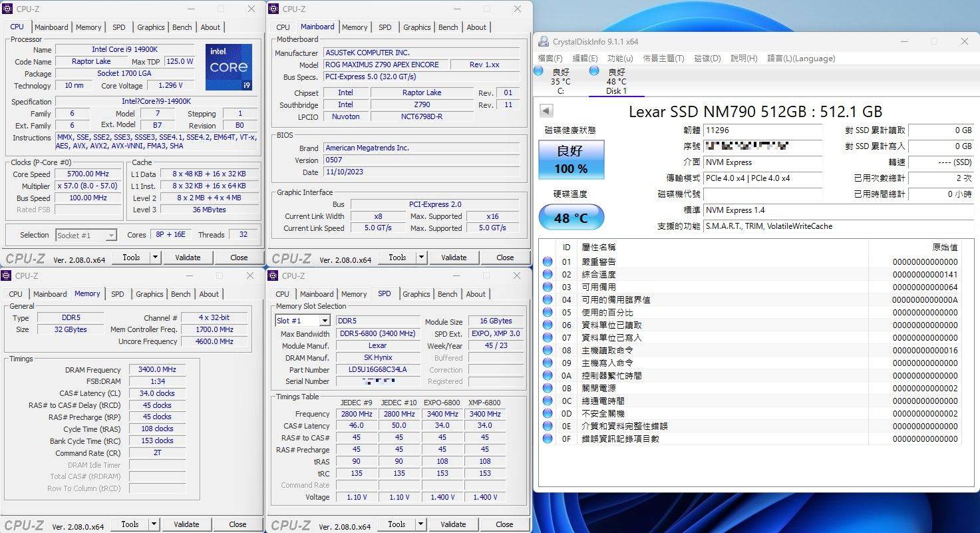The height and width of the screenshot is (533, 980).
Task: Click CrystalDiskInfo title bar app icon
Action: pyautogui.click(x=544, y=41)
